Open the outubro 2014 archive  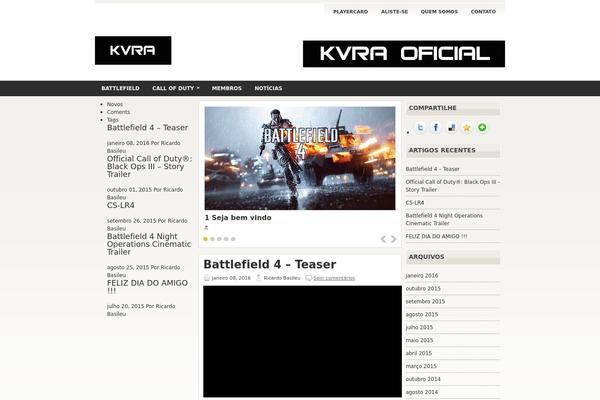(423, 379)
